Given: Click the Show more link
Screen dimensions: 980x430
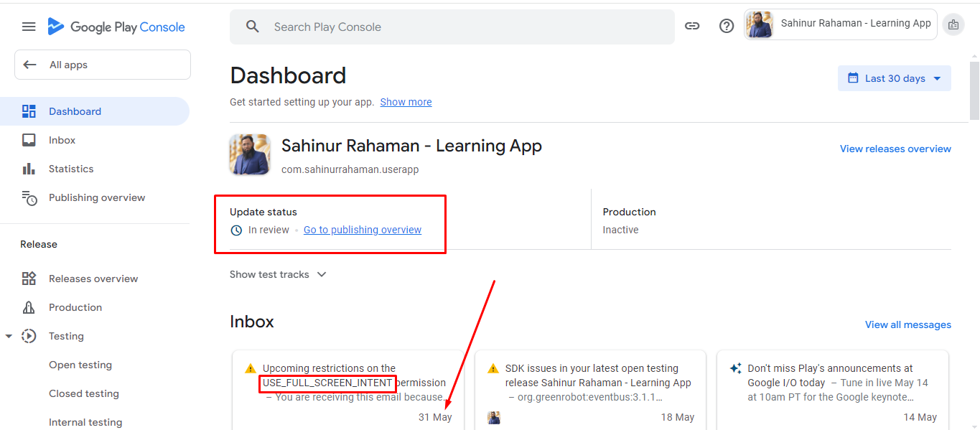Looking at the screenshot, I should pos(406,102).
